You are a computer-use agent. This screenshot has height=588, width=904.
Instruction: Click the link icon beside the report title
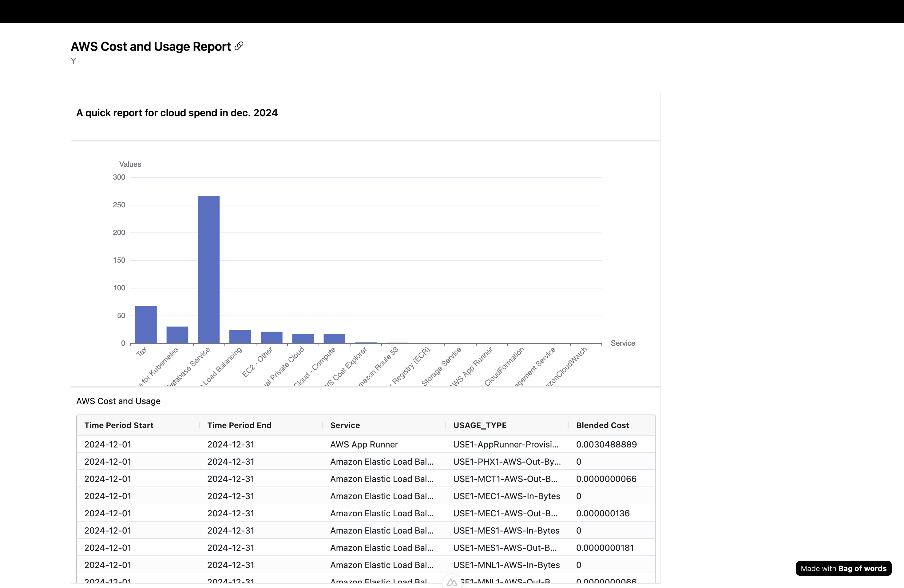click(239, 46)
